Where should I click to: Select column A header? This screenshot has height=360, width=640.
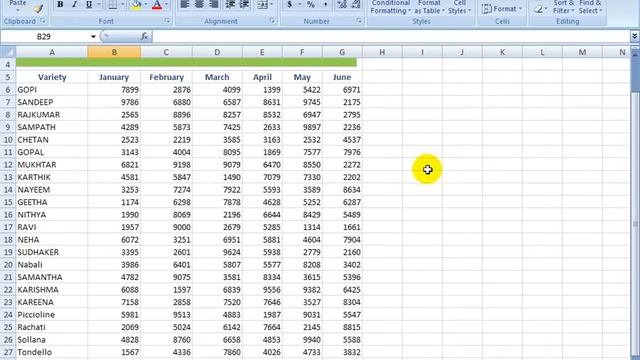pyautogui.click(x=52, y=52)
